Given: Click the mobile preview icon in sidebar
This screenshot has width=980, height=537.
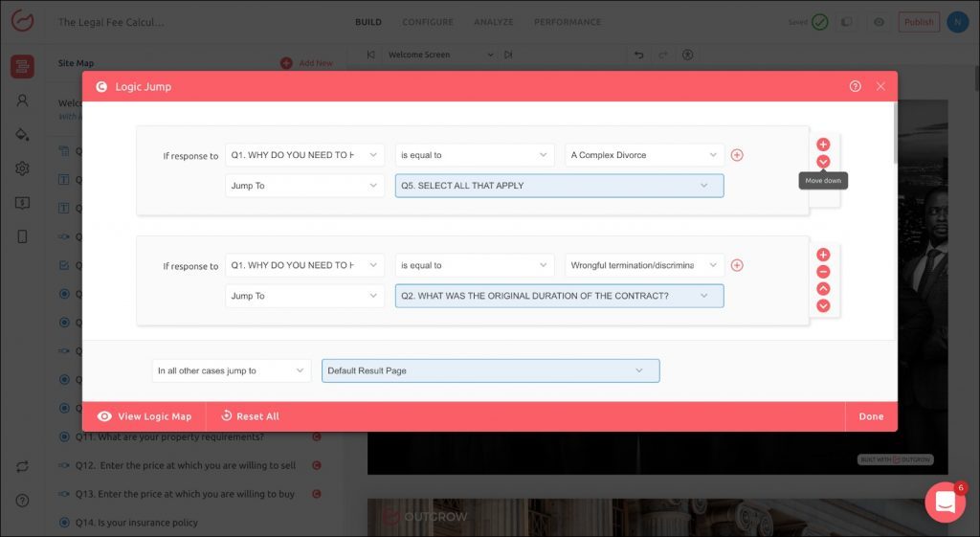Looking at the screenshot, I should (22, 236).
